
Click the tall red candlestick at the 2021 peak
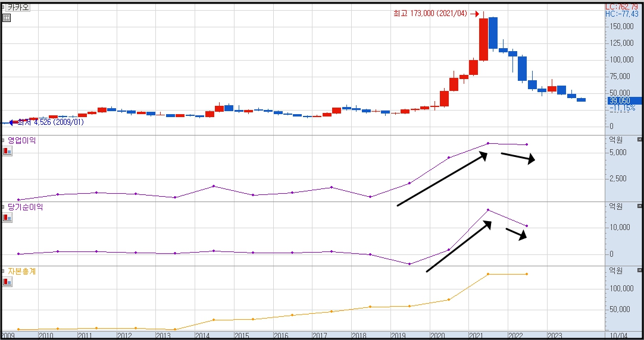click(x=483, y=39)
